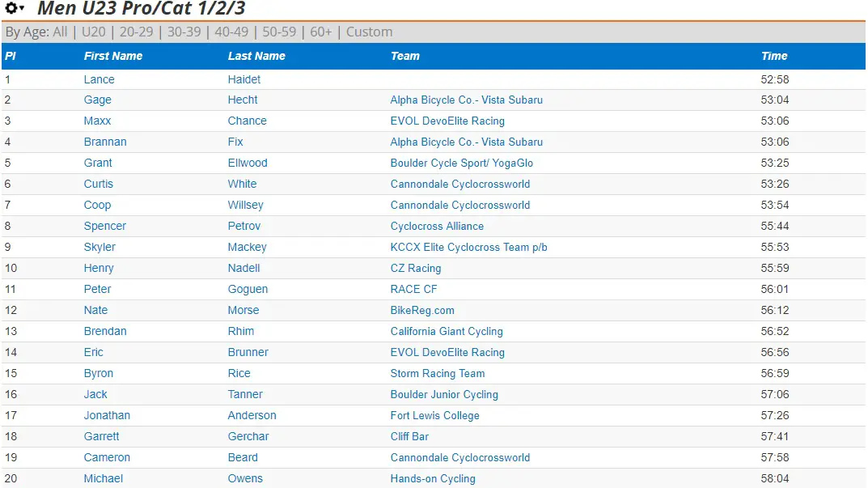The image size is (868, 488).
Task: Open KCCX Elite Cyclocross Team p/b
Action: [x=469, y=248]
